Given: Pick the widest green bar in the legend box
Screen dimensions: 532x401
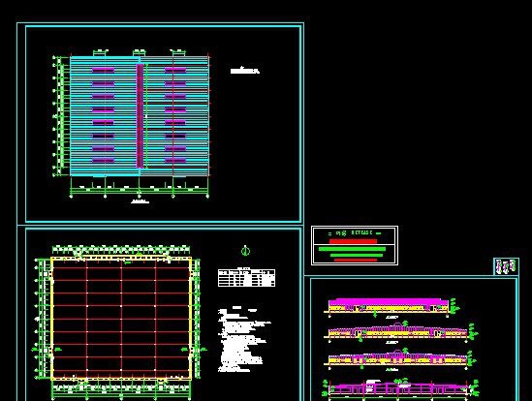Looking at the screenshot, I should point(352,249).
